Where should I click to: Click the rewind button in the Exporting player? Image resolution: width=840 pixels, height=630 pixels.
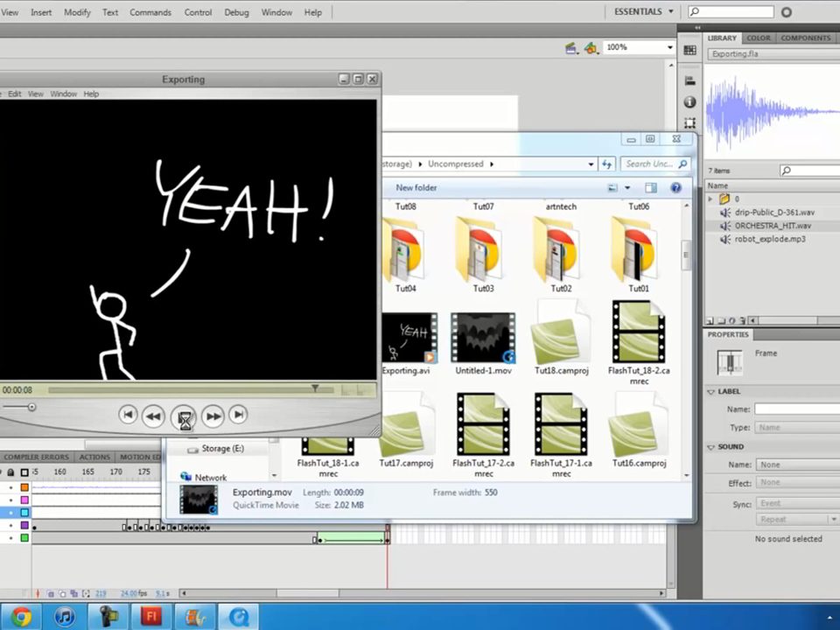click(x=153, y=416)
